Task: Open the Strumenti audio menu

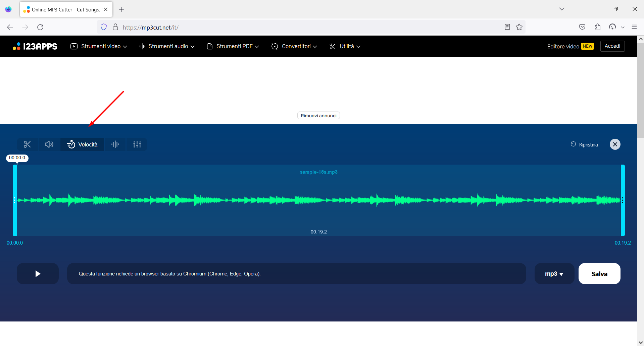Action: (166, 46)
